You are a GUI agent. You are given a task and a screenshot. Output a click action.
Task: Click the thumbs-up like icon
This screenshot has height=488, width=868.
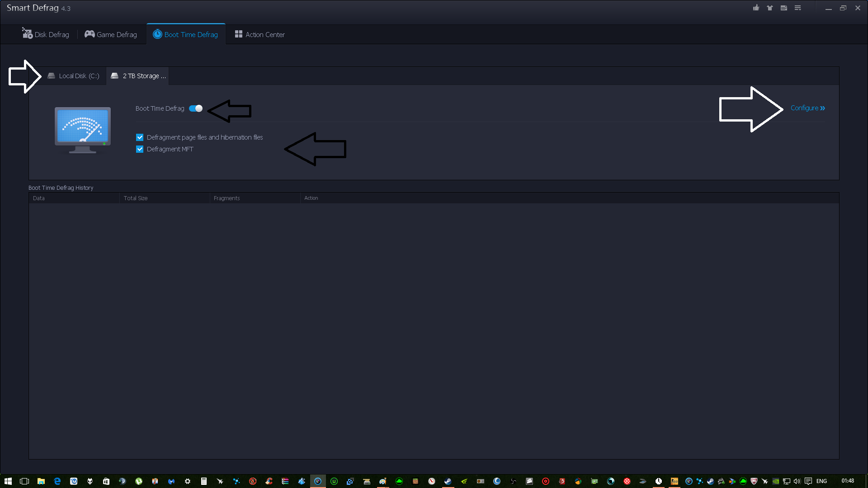click(756, 8)
